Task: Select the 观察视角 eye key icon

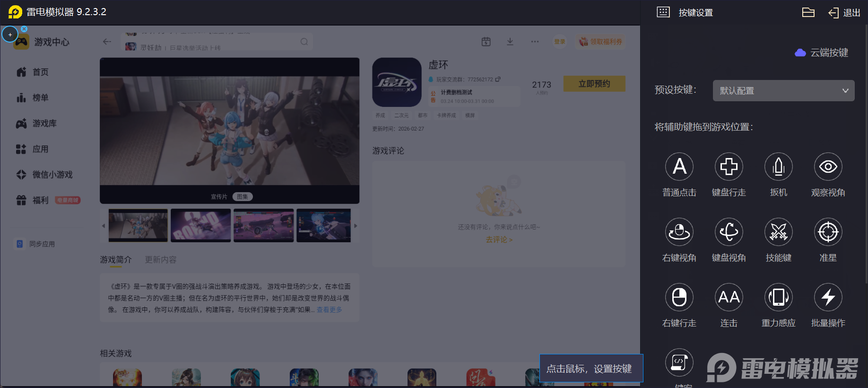Action: point(828,167)
